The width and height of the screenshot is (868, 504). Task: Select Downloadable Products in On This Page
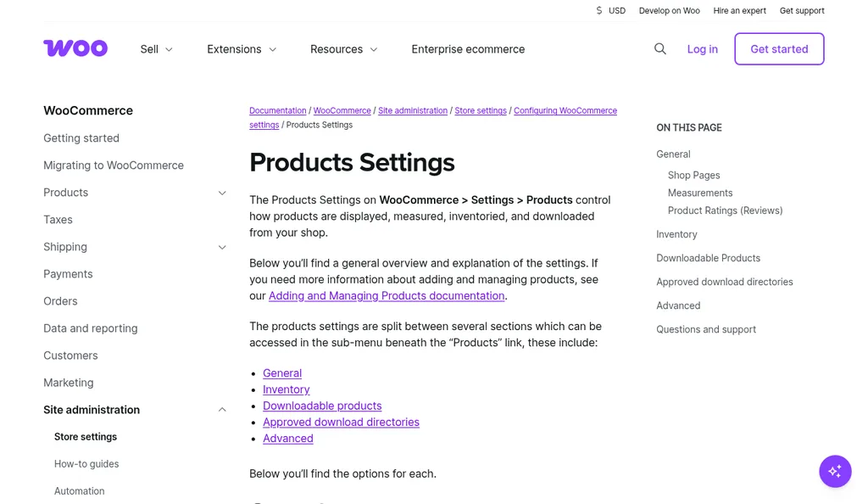point(708,258)
